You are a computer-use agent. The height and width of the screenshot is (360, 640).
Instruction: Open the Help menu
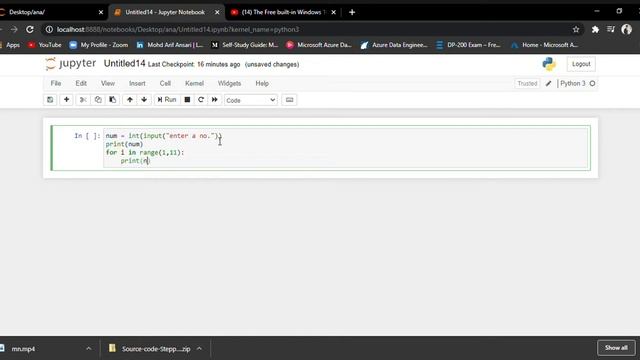click(262, 83)
